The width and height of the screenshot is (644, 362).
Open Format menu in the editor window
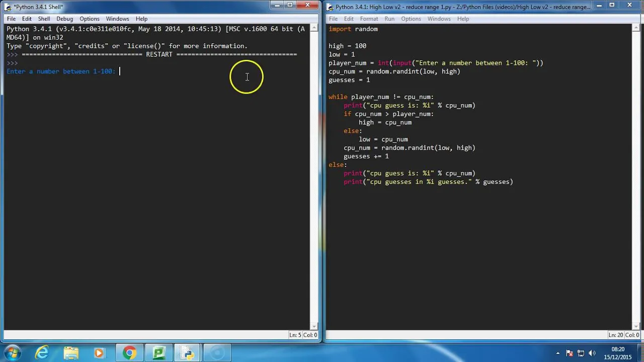click(369, 19)
